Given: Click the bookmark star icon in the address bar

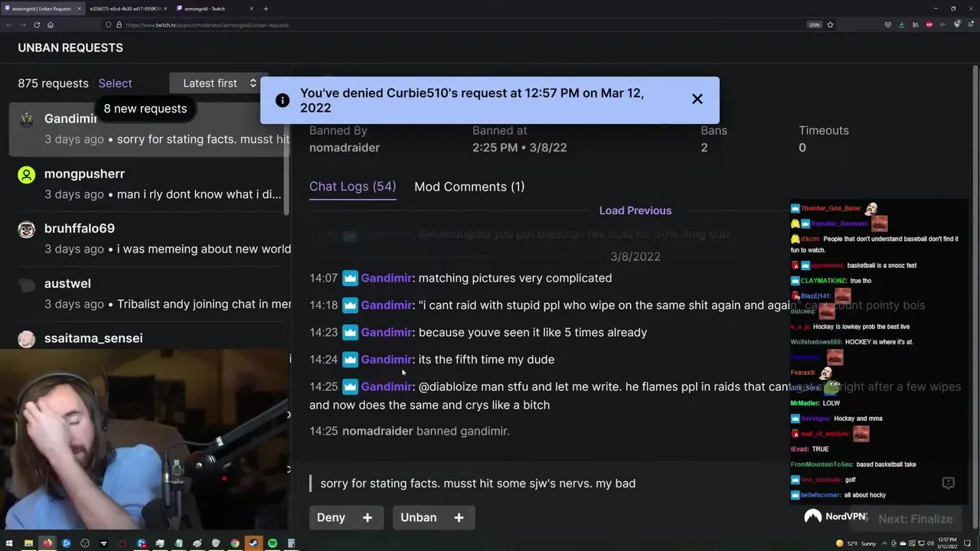Looking at the screenshot, I should tap(830, 24).
